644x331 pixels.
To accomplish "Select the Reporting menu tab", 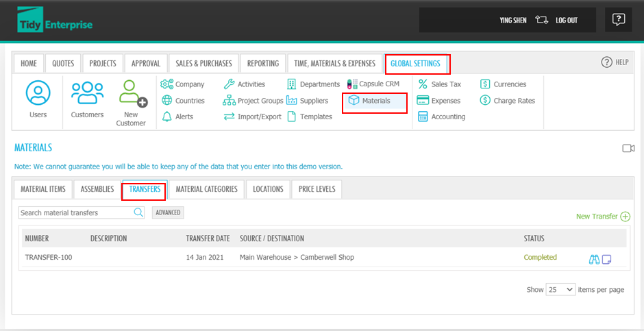I will pyautogui.click(x=262, y=64).
